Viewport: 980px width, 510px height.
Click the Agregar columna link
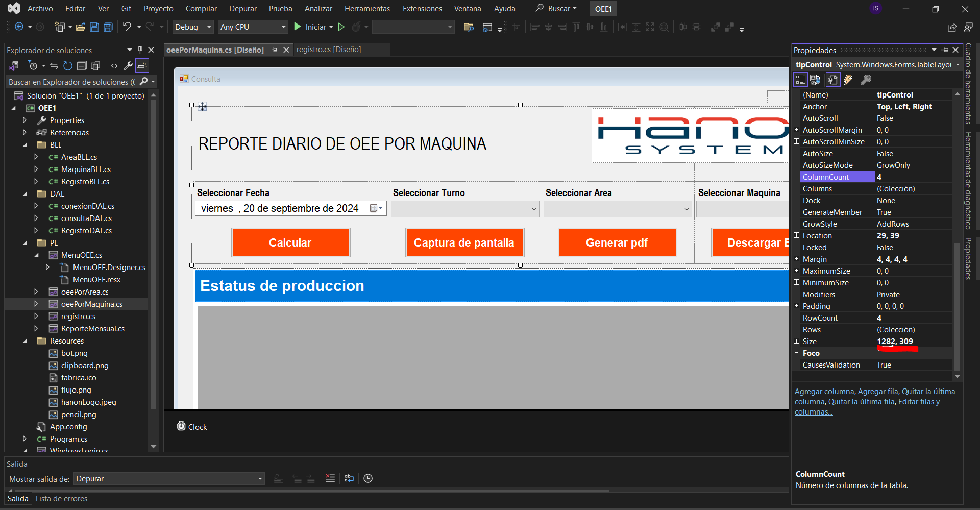(x=824, y=392)
